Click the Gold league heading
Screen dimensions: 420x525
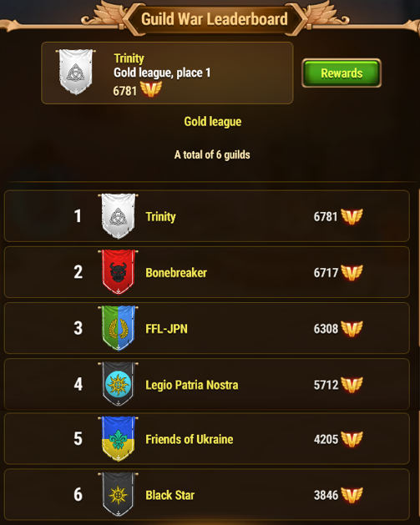[213, 122]
